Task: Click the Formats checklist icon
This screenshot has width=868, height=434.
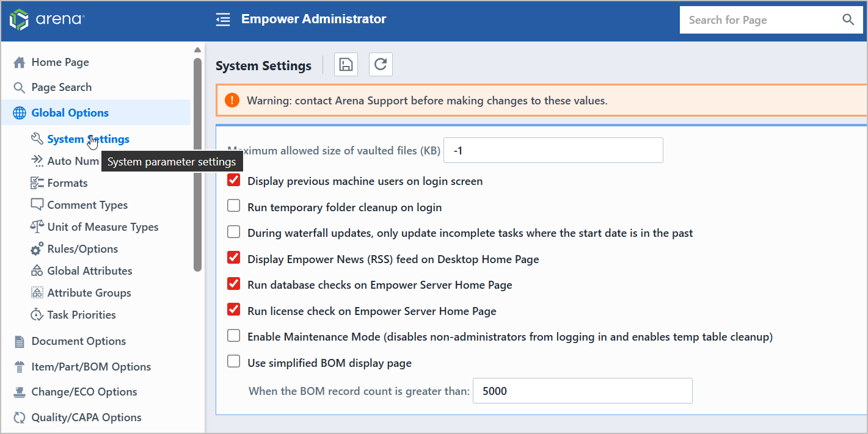Action: (x=37, y=183)
